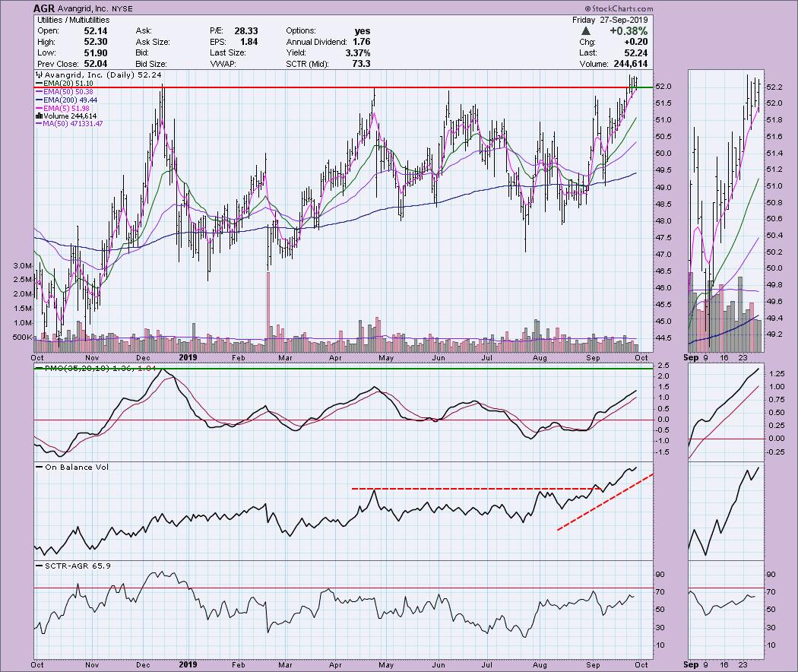
Task: Click the tall volume spike bar near March
Action: pos(268,304)
